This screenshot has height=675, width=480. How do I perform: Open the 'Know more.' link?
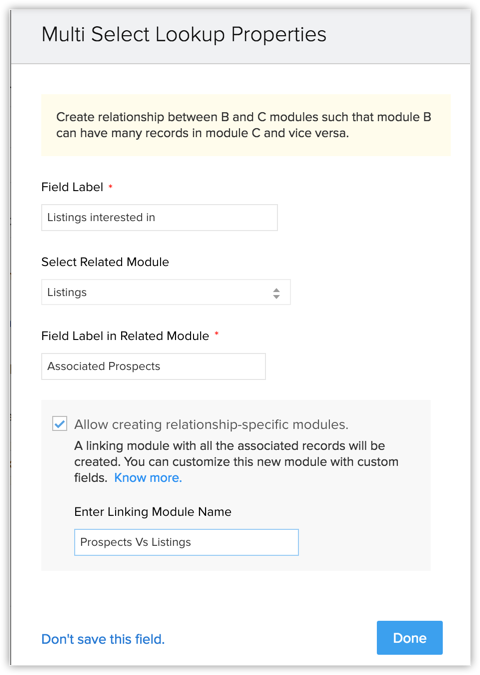(148, 477)
